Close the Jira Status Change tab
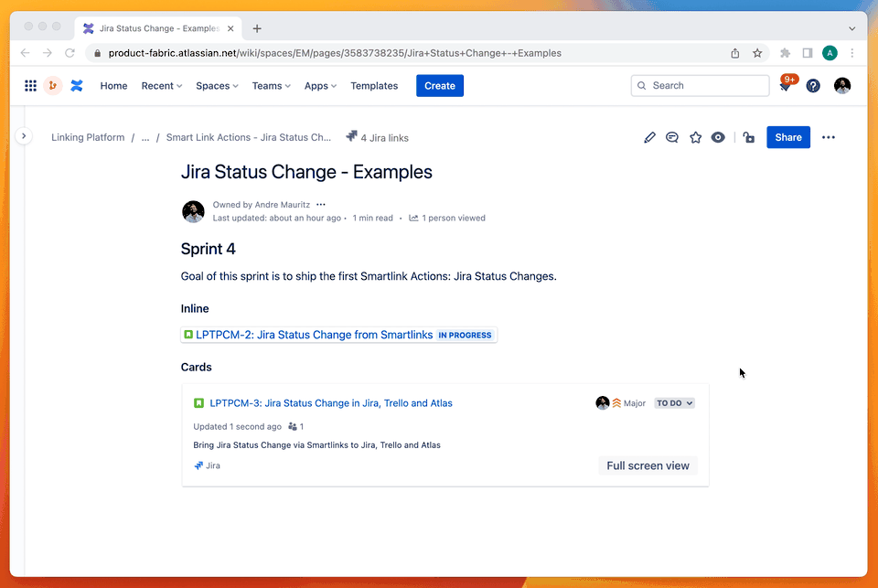This screenshot has width=878, height=588. click(230, 28)
